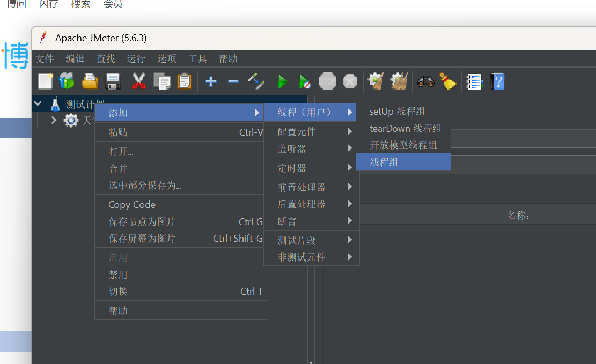Select 打开... in the context menu
Image resolution: width=596 pixels, height=364 pixels.
pos(179,152)
